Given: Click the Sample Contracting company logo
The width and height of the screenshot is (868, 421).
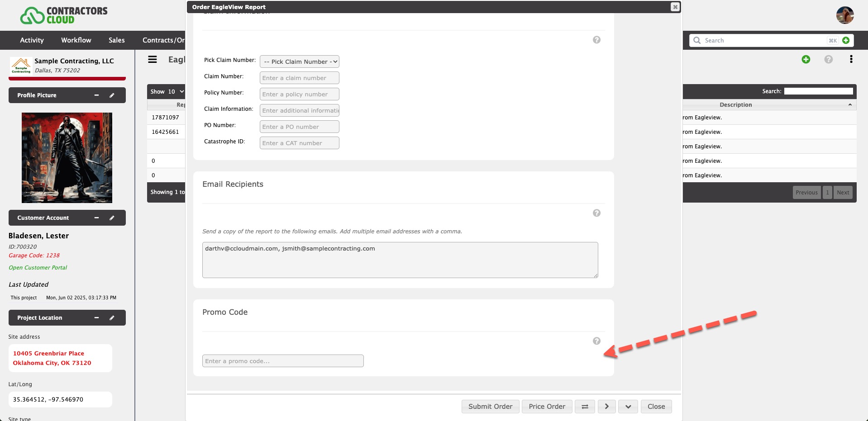Looking at the screenshot, I should coord(21,66).
